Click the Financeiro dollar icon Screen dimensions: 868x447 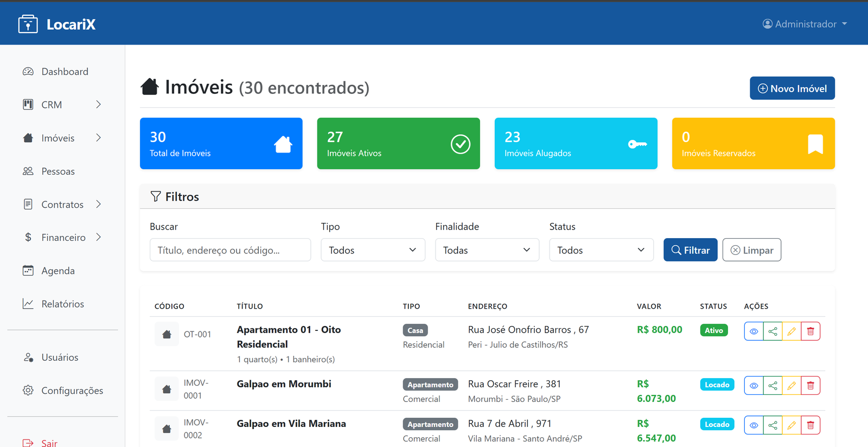click(x=28, y=237)
